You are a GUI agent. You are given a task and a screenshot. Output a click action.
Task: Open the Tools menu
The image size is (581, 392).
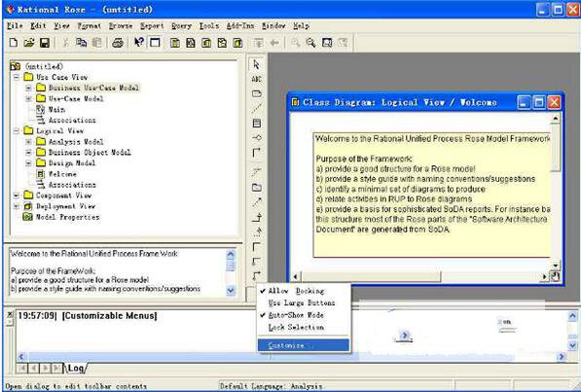click(x=209, y=25)
